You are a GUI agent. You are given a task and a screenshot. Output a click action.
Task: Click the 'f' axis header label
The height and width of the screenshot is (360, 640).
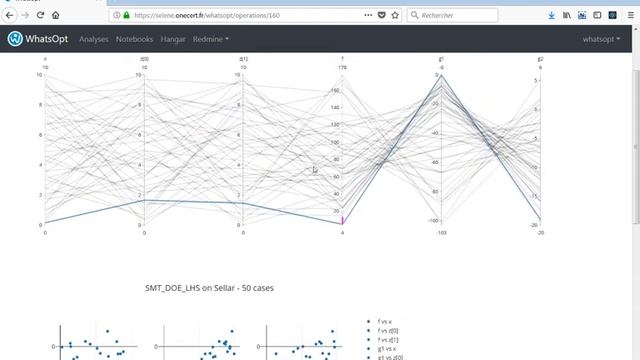pos(342,59)
